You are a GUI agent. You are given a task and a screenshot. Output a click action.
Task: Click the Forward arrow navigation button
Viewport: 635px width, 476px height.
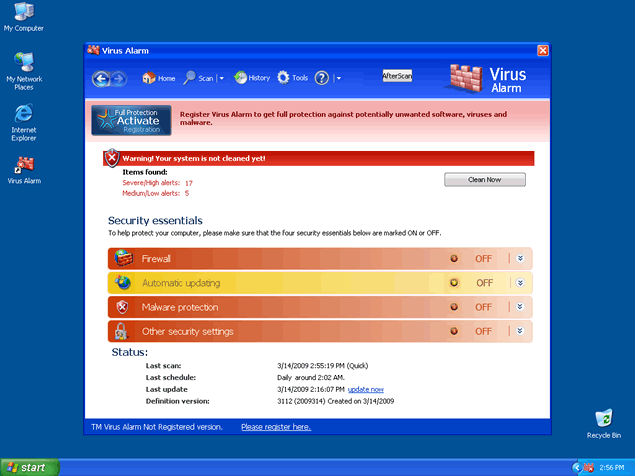(118, 78)
